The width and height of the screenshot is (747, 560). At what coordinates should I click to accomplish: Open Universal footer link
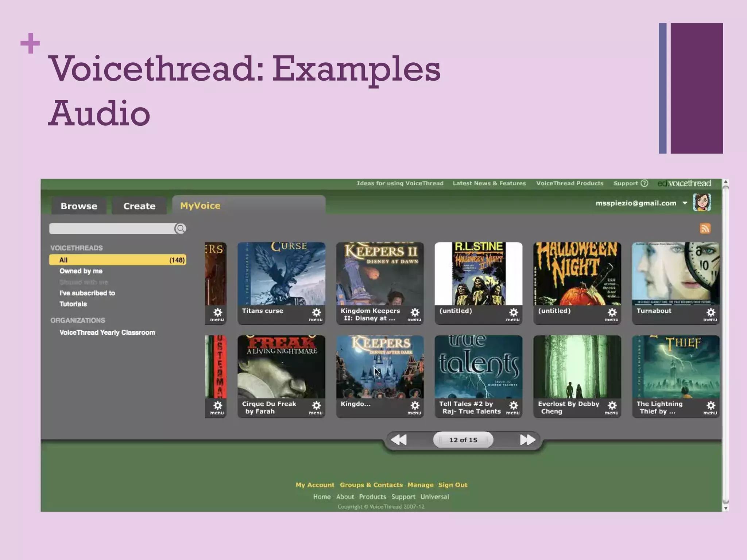pyautogui.click(x=435, y=497)
